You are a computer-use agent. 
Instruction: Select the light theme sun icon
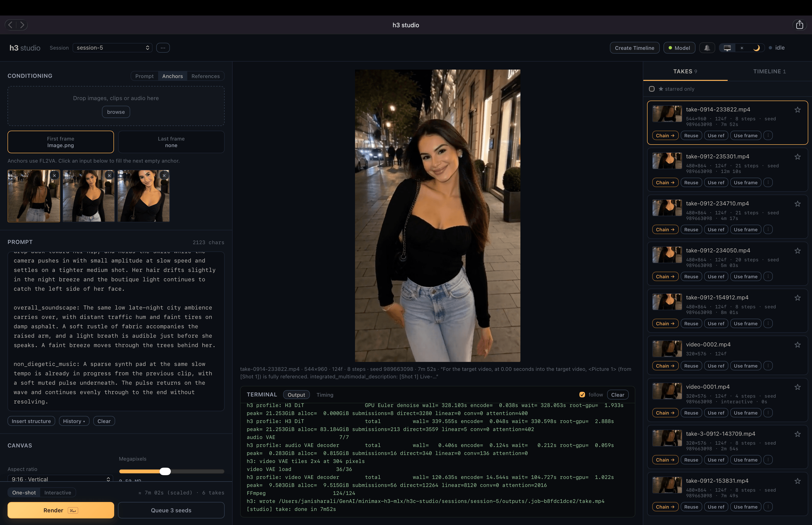[x=742, y=48]
